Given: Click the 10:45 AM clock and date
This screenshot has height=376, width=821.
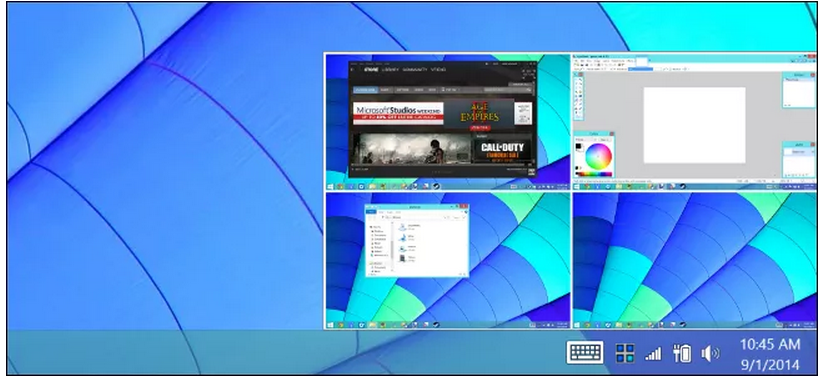Looking at the screenshot, I should [770, 354].
